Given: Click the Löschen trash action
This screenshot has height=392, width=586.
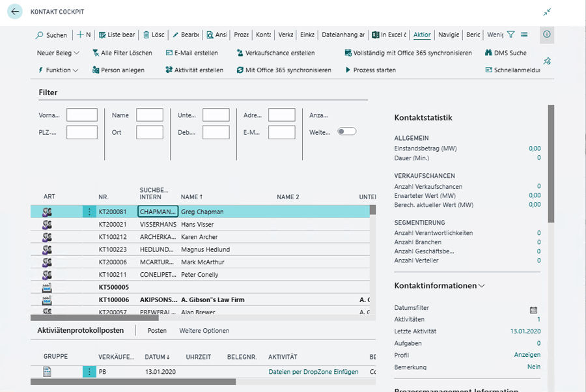Looking at the screenshot, I should click(x=154, y=35).
